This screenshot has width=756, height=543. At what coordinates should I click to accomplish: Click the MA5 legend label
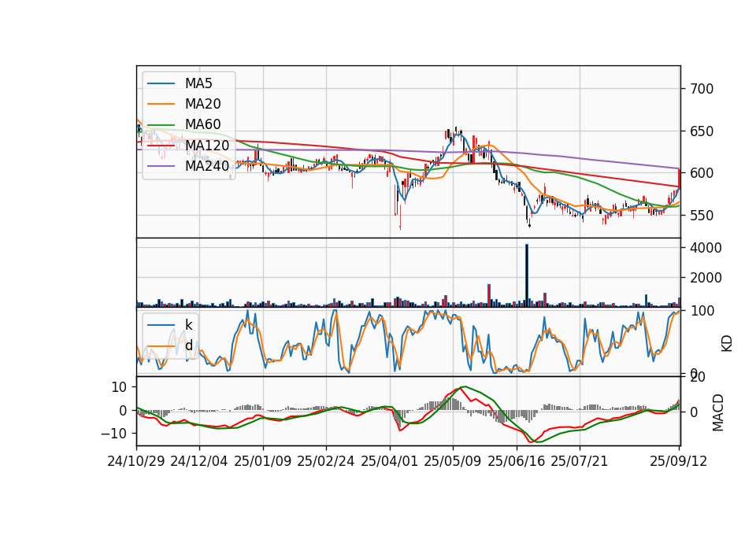click(x=198, y=83)
